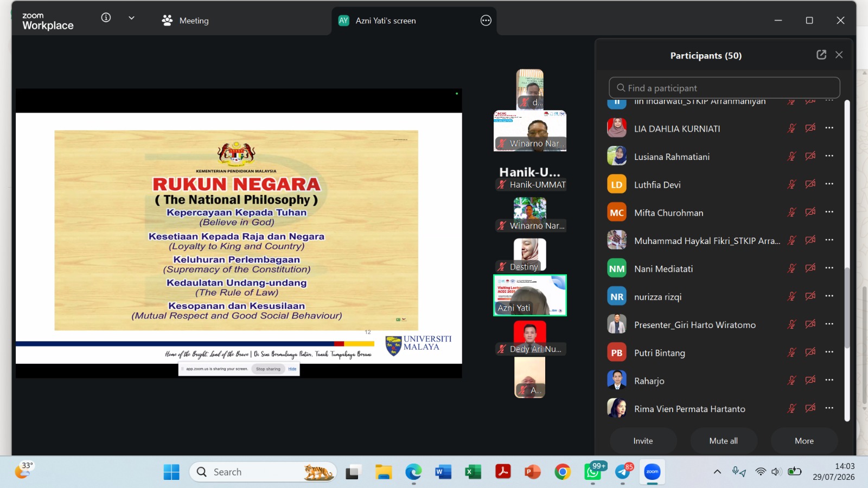Open more options for LIA DAHLIA KURNIATI
The height and width of the screenshot is (488, 868).
pyautogui.click(x=829, y=128)
